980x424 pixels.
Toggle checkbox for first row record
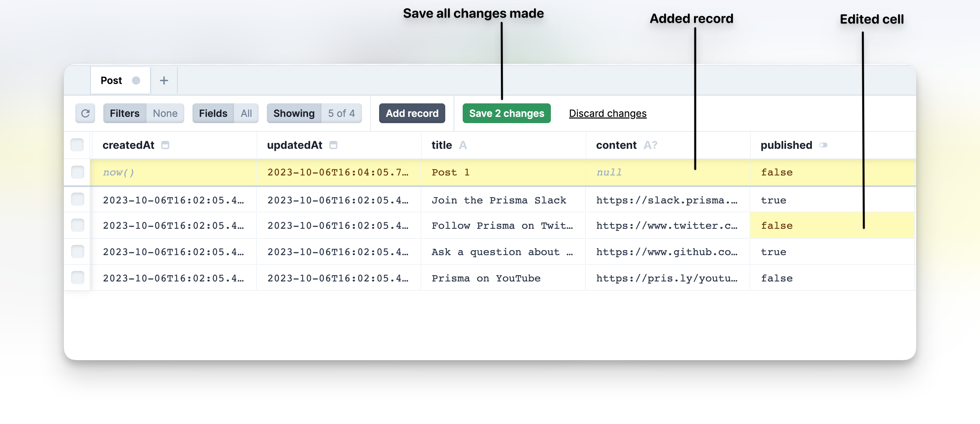78,172
